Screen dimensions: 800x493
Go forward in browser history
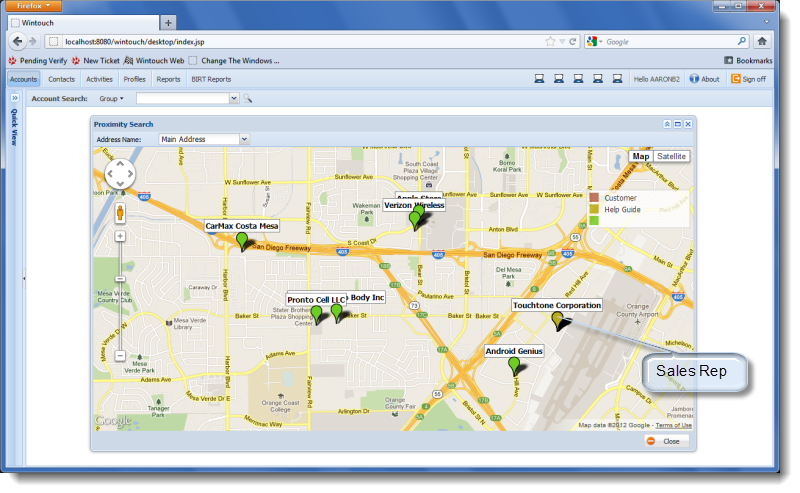33,41
